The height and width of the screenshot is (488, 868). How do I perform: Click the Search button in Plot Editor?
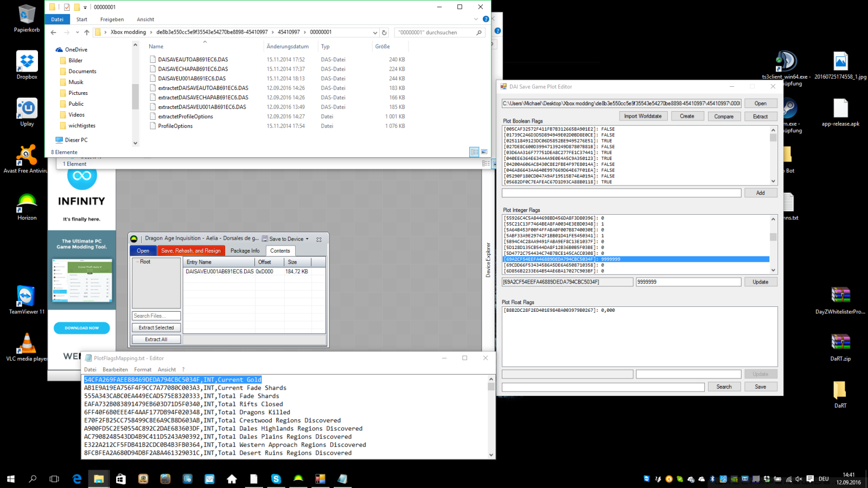[724, 387]
